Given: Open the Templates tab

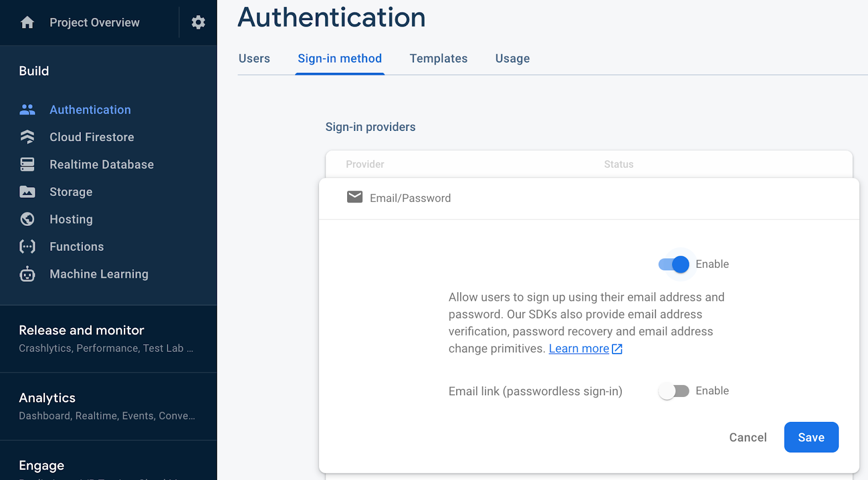Looking at the screenshot, I should (438, 58).
